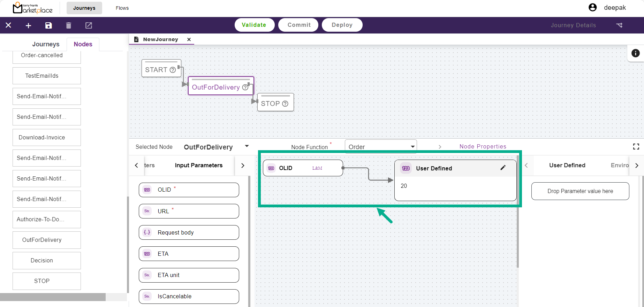Click the open-in-new edit icon in toolbar
Image resolution: width=644 pixels, height=307 pixels.
(x=89, y=25)
